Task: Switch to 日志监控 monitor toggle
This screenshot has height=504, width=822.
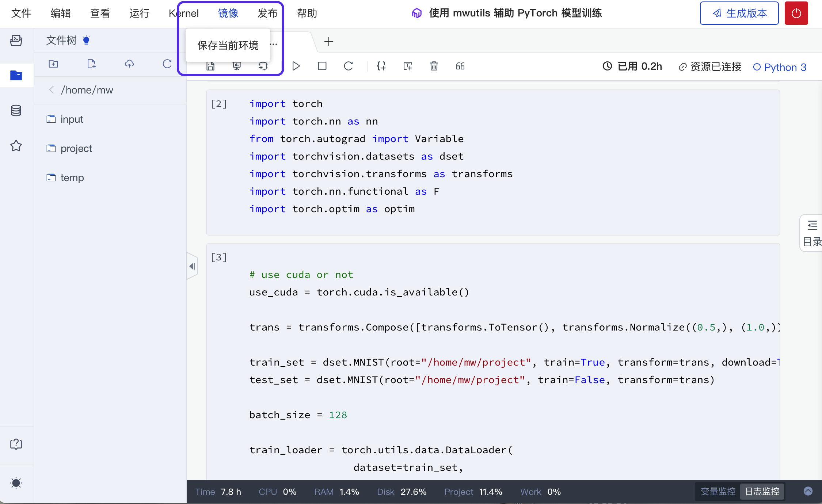Action: coord(762,492)
